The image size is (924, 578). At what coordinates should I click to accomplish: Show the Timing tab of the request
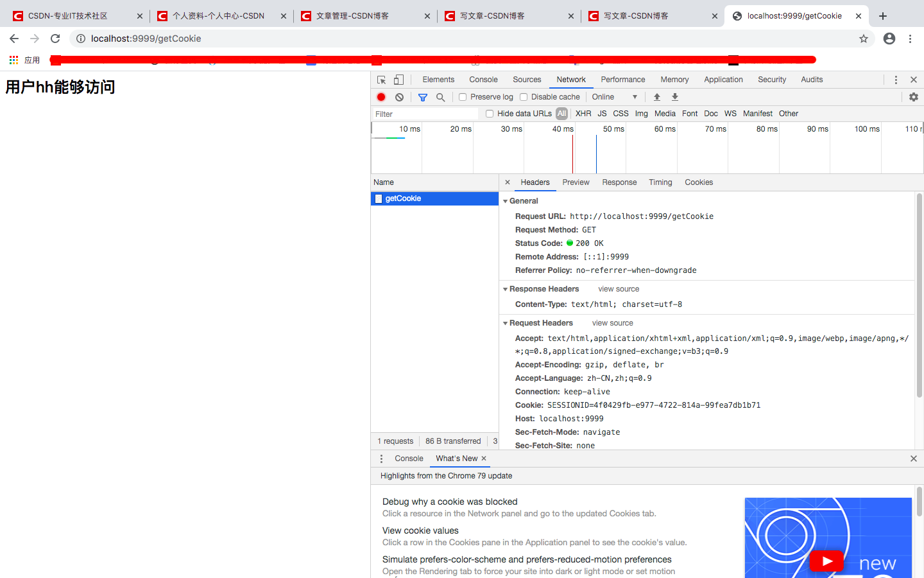click(x=660, y=182)
